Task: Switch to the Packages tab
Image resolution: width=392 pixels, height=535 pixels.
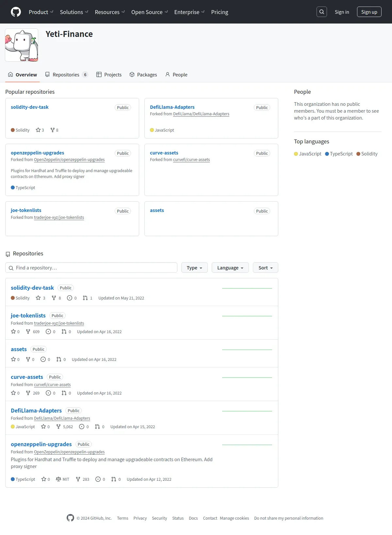Action: (143, 75)
